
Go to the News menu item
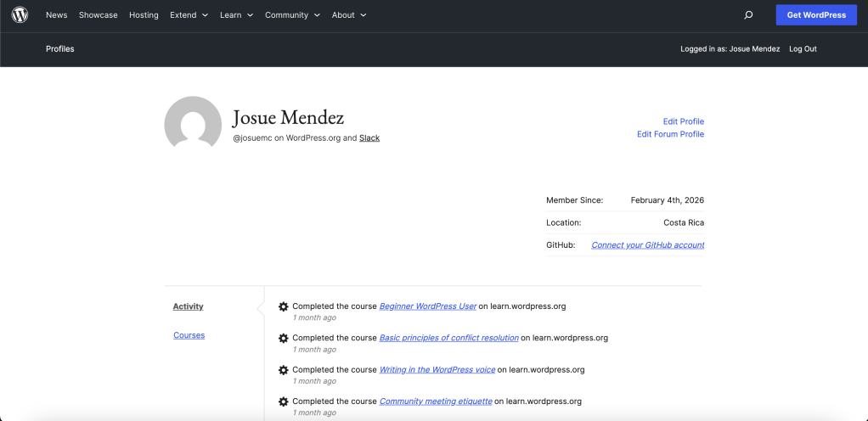(x=57, y=15)
